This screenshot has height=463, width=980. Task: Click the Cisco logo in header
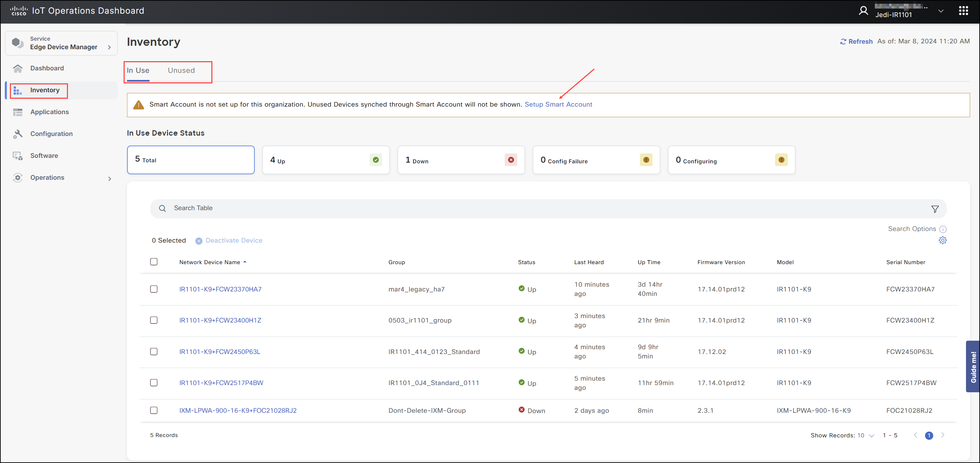[x=19, y=11]
